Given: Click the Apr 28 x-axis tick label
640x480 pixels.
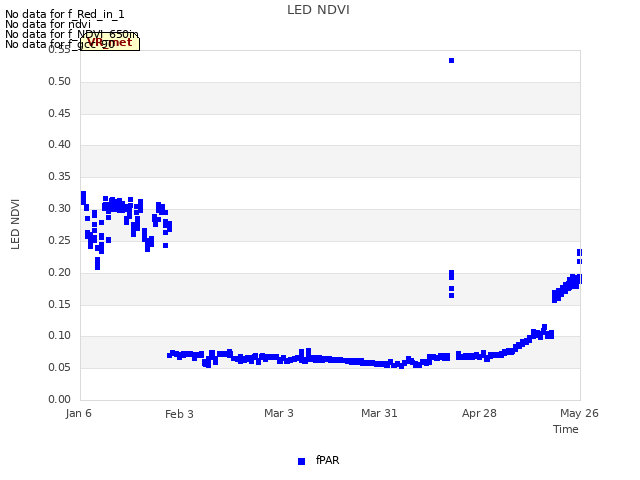Looking at the screenshot, I should (x=479, y=413).
